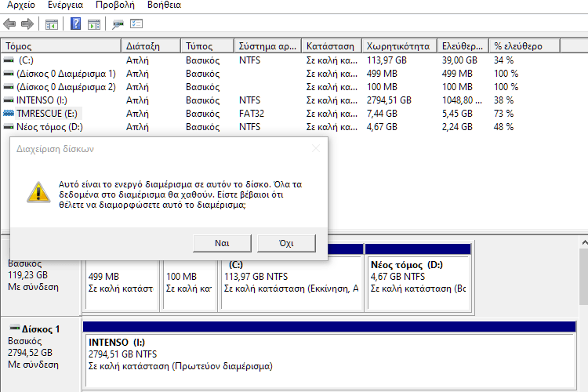Sort by the Σύστημα αρ... column header
The height and width of the screenshot is (392, 588).
(268, 46)
